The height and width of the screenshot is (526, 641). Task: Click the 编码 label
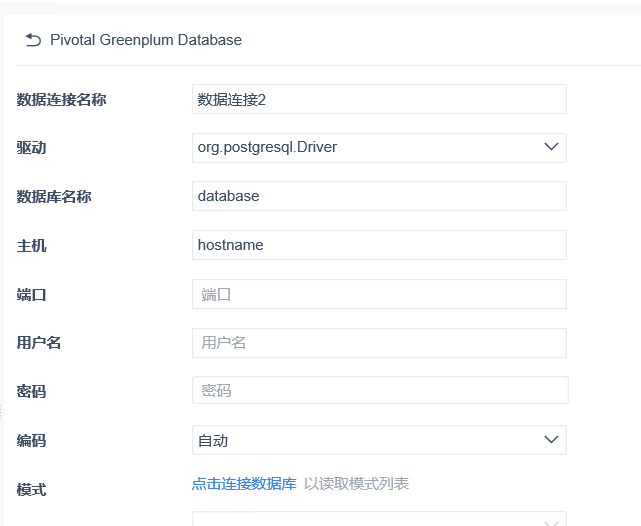pyautogui.click(x=31, y=441)
